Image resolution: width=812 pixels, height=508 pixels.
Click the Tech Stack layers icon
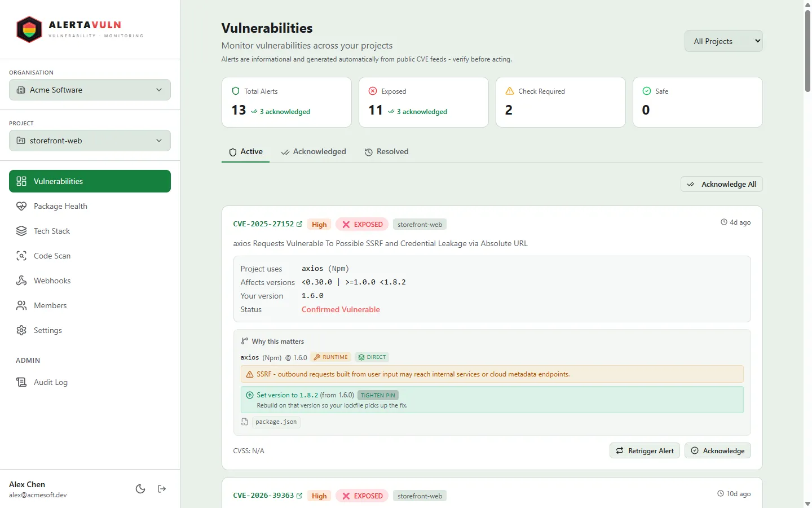click(x=21, y=231)
